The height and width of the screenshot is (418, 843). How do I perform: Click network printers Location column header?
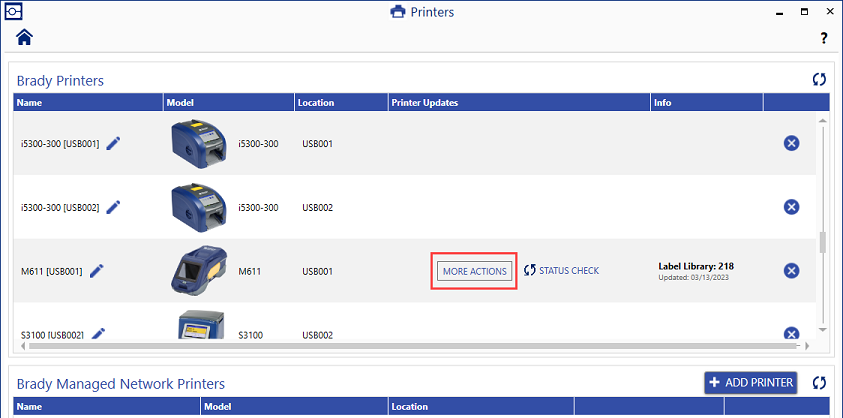[x=481, y=407]
